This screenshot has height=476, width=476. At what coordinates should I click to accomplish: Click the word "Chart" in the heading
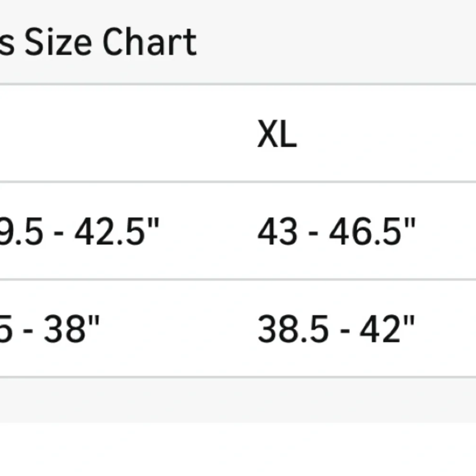pos(149,42)
